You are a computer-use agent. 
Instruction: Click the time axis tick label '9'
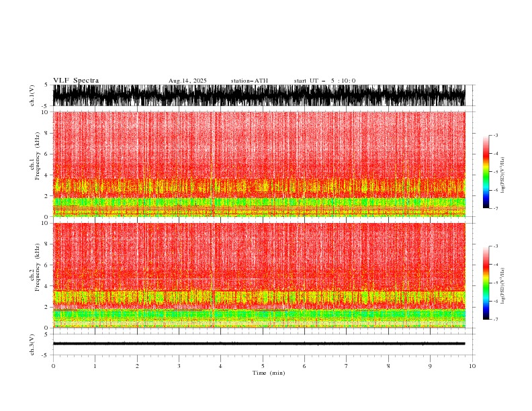430,366
